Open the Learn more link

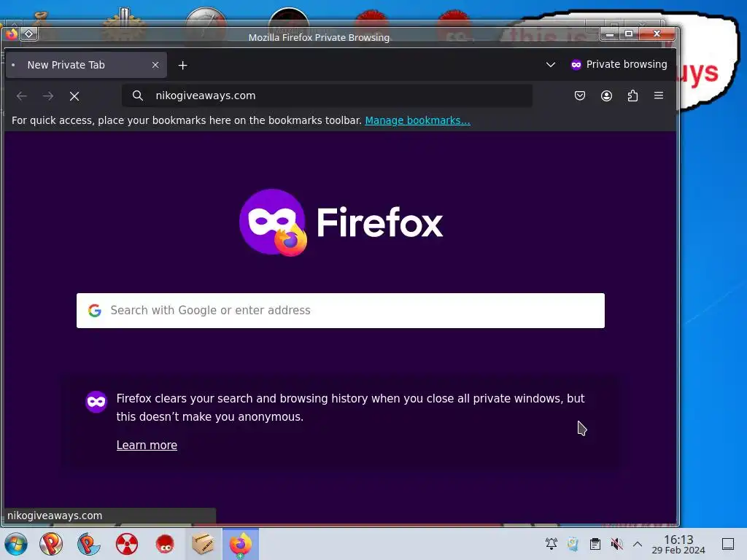(147, 445)
